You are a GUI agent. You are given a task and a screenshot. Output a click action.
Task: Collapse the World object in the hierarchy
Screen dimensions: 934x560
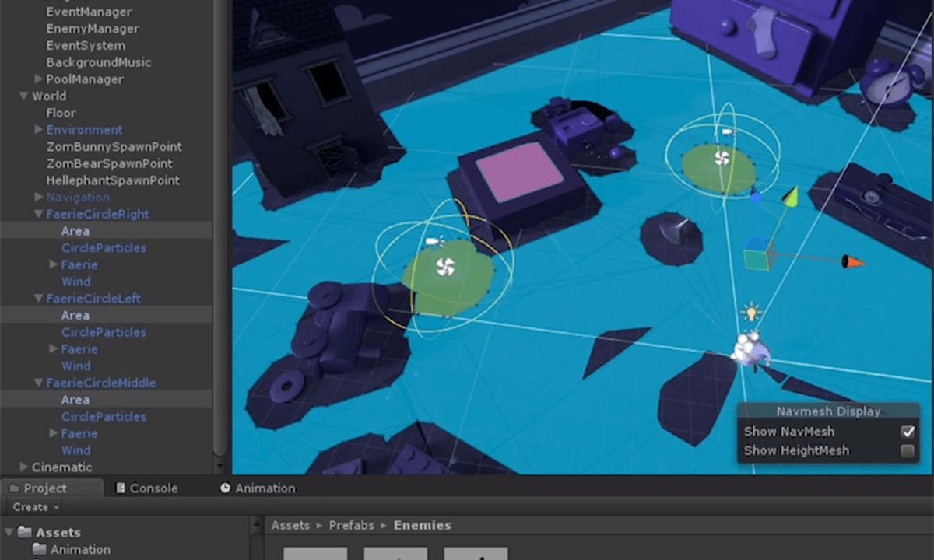(23, 96)
